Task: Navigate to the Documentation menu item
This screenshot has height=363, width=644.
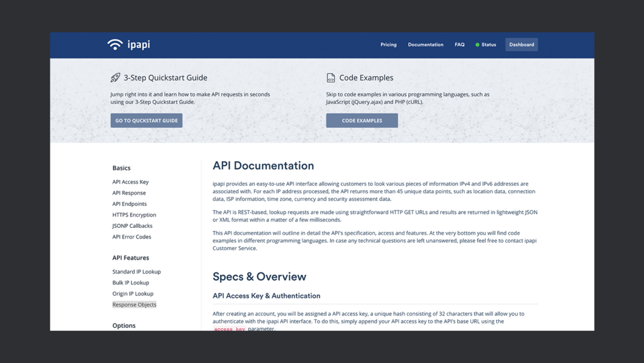Action: (425, 45)
